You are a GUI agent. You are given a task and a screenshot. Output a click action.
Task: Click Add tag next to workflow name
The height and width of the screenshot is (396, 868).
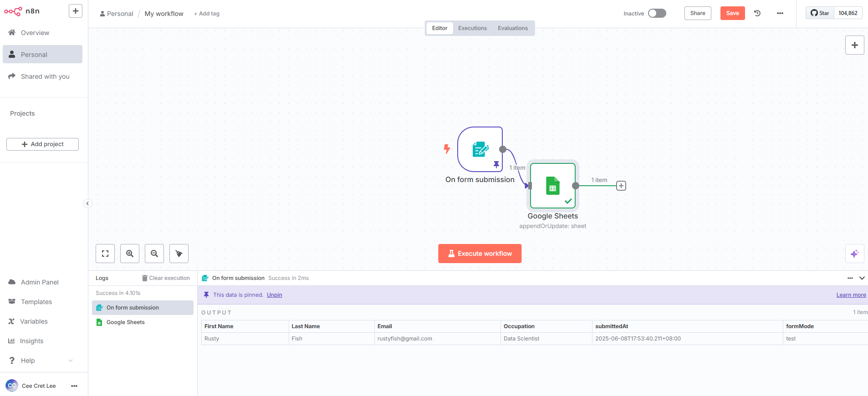207,14
